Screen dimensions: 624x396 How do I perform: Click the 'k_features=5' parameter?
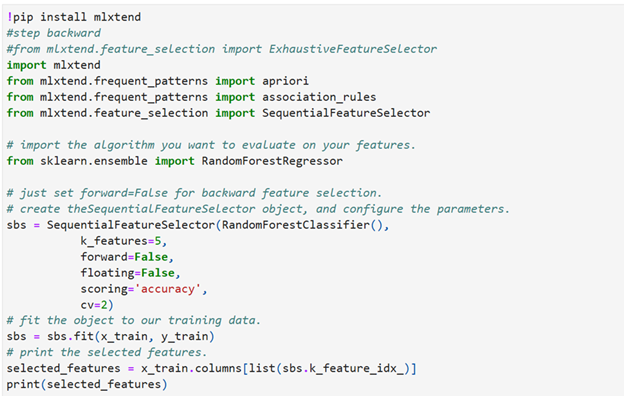[121, 241]
